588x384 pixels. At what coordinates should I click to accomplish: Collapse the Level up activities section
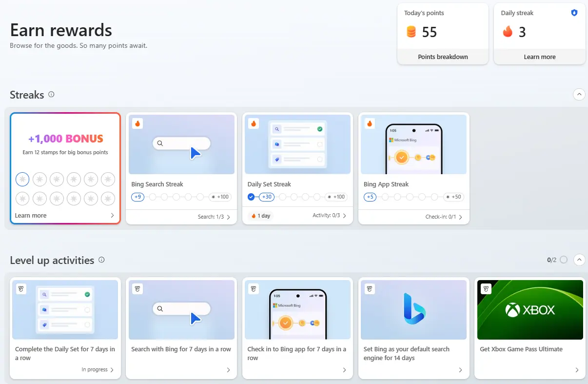[579, 260]
